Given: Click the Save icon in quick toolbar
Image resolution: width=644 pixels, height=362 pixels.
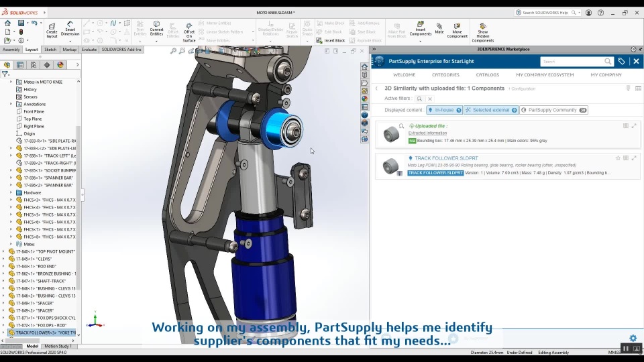Looking at the screenshot, I should coord(21,23).
